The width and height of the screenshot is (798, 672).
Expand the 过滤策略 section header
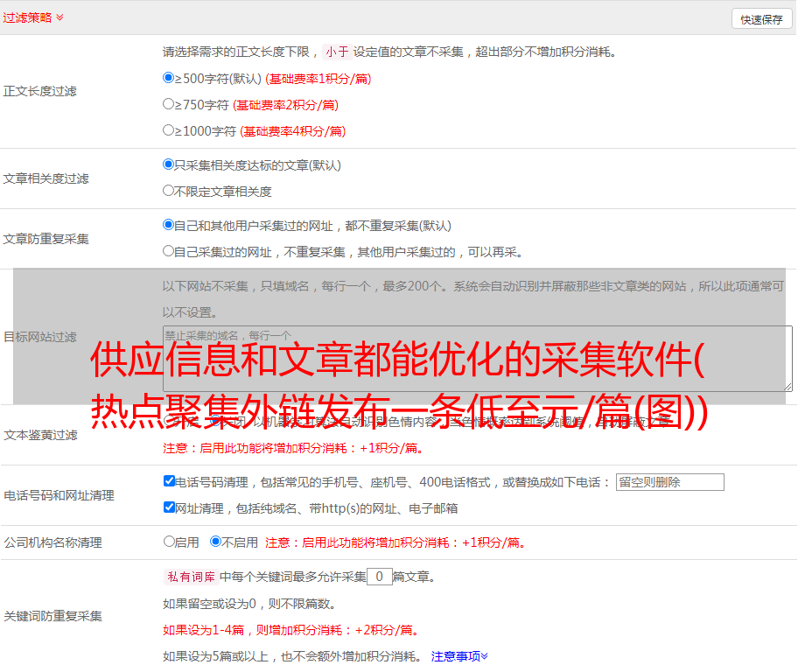pyautogui.click(x=33, y=17)
